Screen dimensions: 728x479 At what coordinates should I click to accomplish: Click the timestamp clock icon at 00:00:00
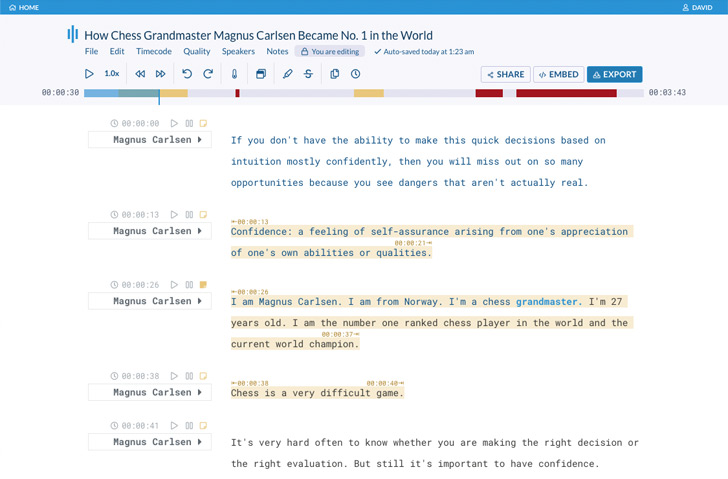[x=114, y=123]
